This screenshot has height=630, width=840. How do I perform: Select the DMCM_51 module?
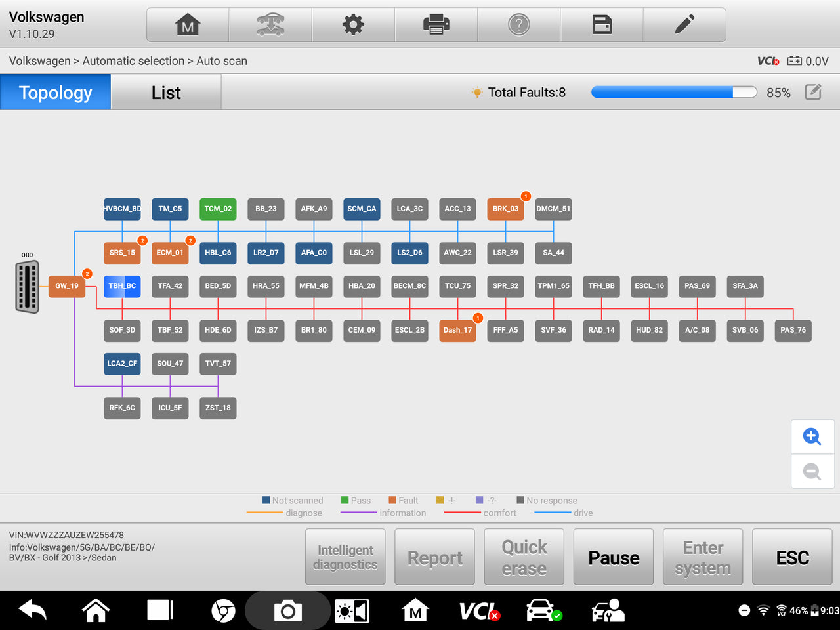click(553, 209)
